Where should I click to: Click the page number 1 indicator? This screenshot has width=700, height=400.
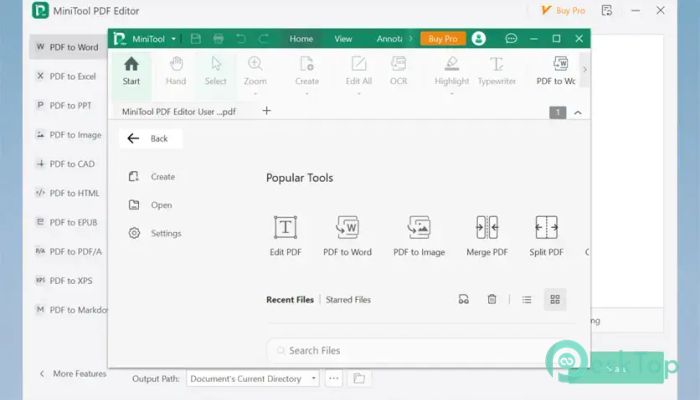[x=558, y=112]
